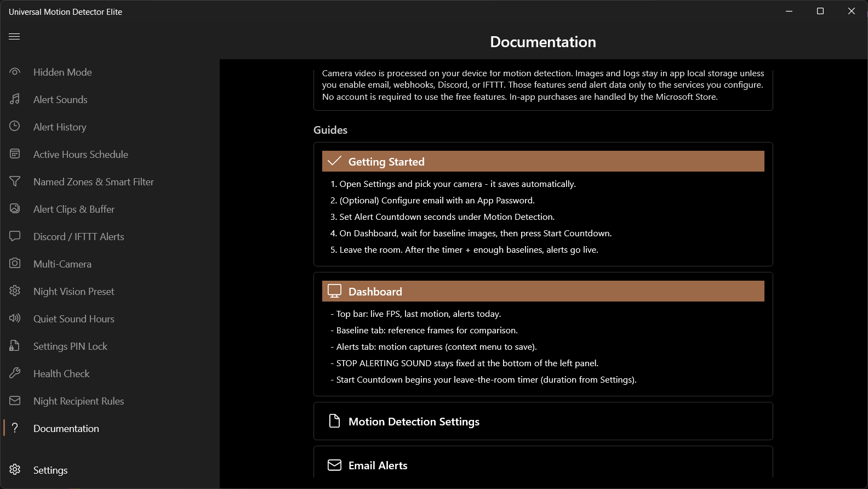Screen dimensions: 868x489
Task: Click the Settings gear icon
Action: click(15, 470)
